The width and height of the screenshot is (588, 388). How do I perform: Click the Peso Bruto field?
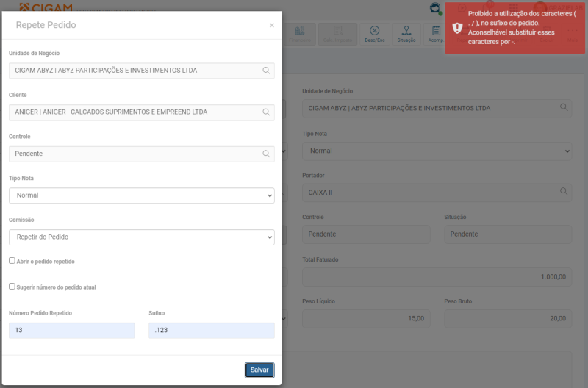(508, 318)
